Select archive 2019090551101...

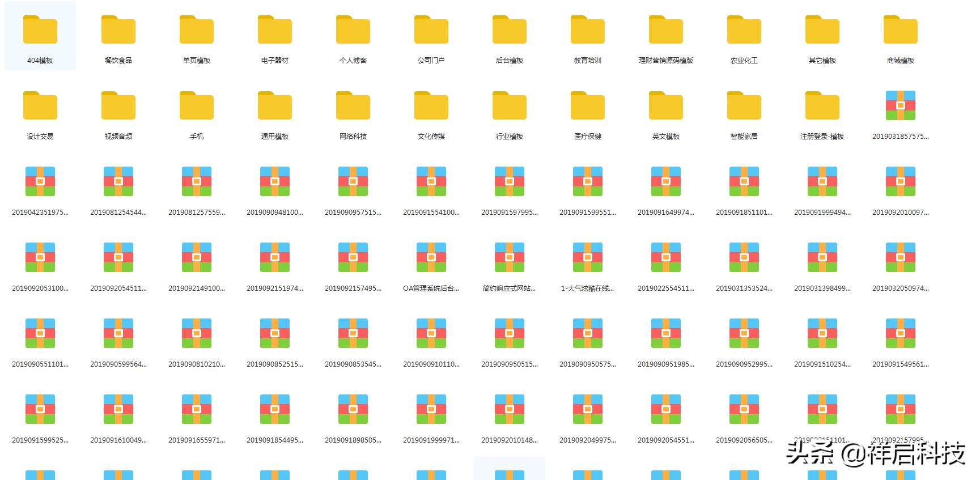tap(40, 333)
